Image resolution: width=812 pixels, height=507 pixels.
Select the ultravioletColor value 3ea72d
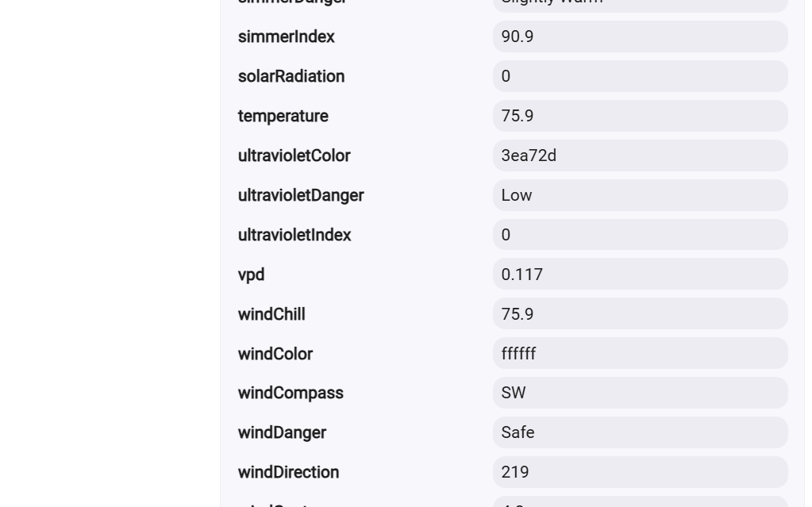[x=640, y=156]
